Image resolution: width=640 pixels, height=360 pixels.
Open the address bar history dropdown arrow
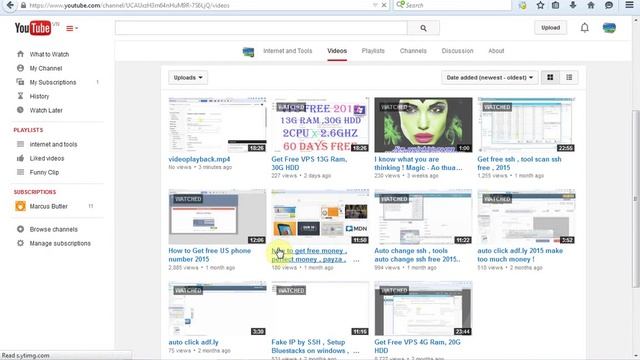pos(375,5)
